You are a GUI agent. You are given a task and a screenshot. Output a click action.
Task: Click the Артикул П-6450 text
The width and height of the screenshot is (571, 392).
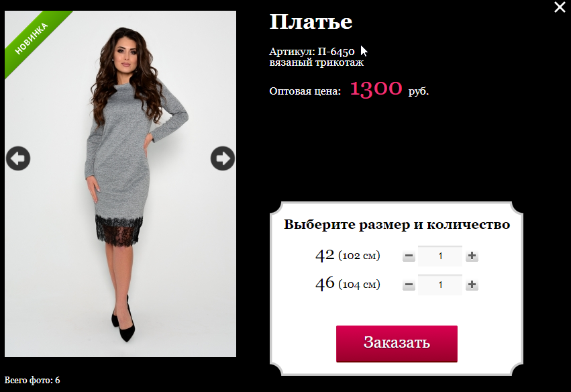pos(312,52)
